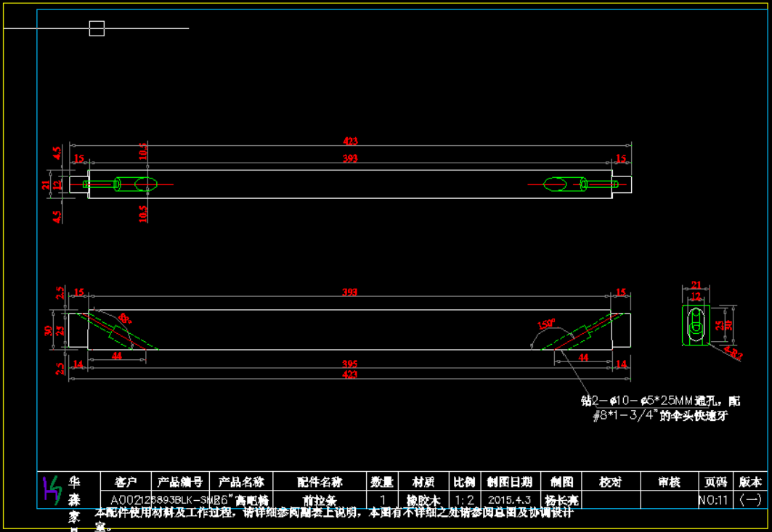Select the drilling note starting with 钻2-ø10
Screen dimensions: 772x532
(x=659, y=409)
